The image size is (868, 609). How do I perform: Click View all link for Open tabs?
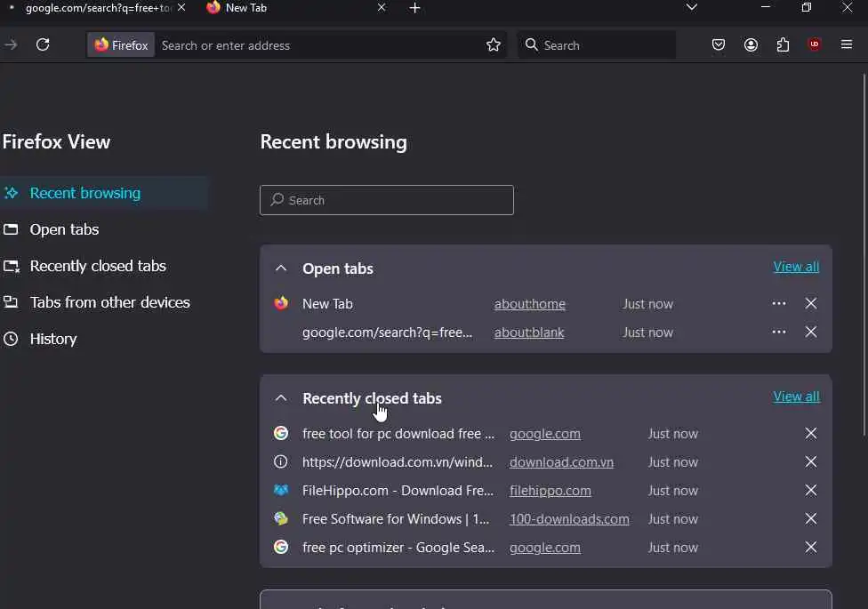coord(796,267)
